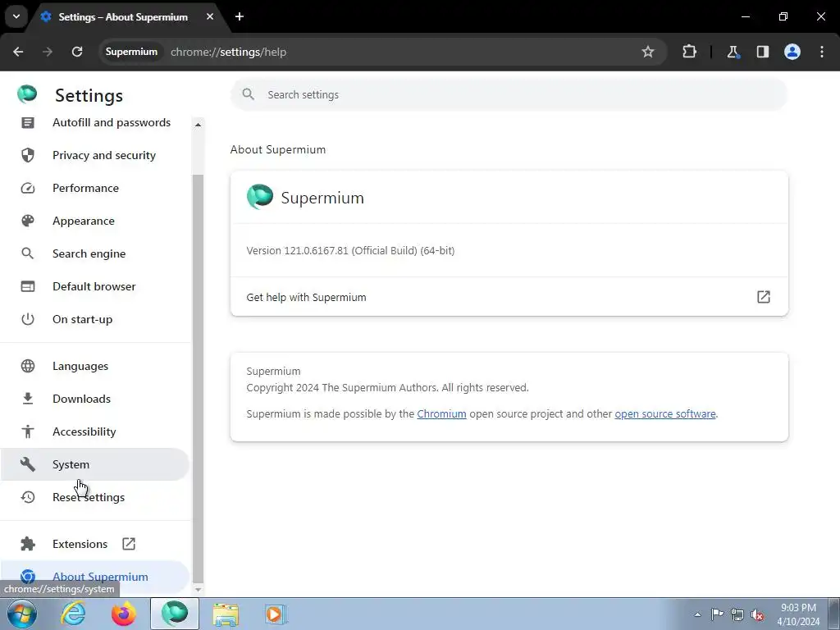This screenshot has height=630, width=840.
Task: Click the Supermium taskbar button
Action: (x=175, y=614)
